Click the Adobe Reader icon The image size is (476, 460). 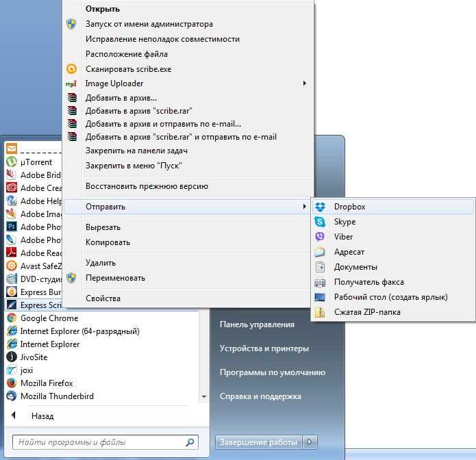[x=12, y=253]
